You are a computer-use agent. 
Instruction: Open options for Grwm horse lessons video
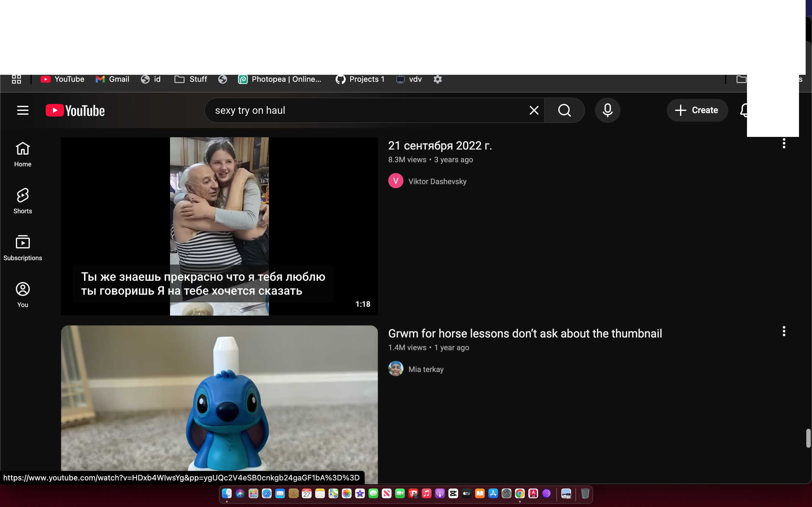[x=784, y=331]
